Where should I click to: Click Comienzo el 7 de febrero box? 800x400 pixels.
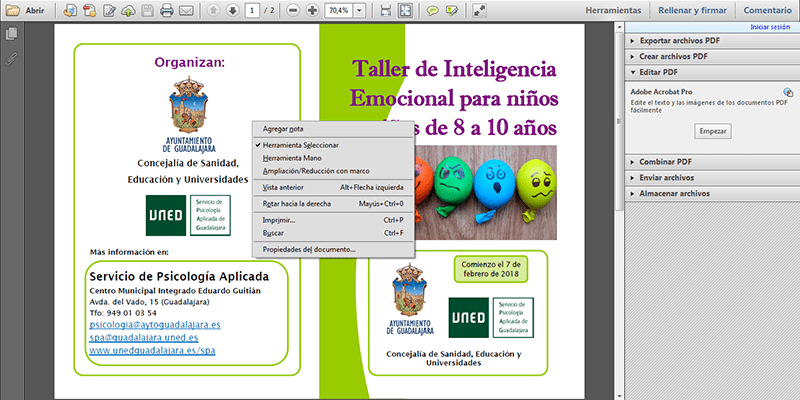491,269
